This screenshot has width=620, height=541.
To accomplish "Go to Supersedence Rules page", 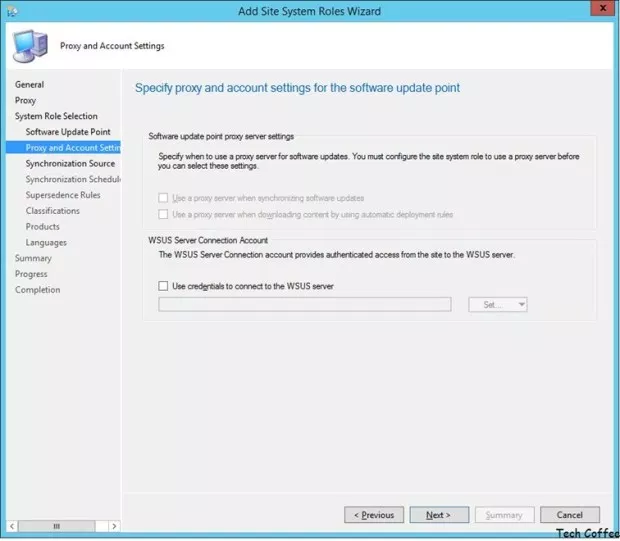I will 63,195.
